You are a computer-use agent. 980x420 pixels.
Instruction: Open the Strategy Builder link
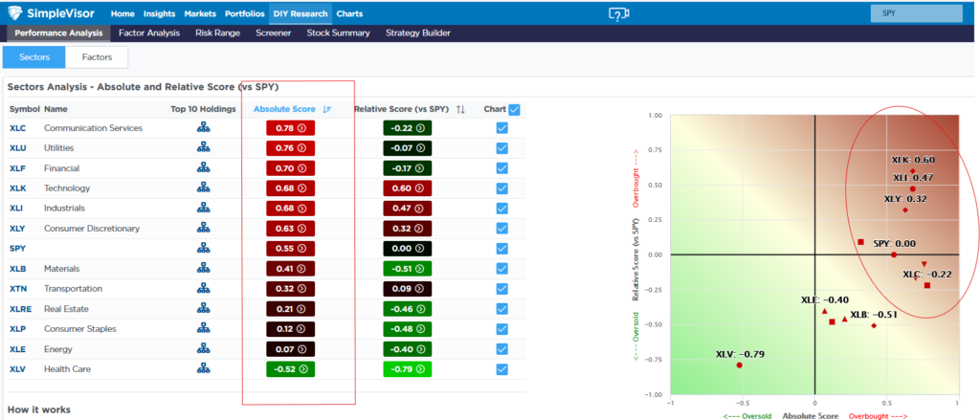coord(417,33)
